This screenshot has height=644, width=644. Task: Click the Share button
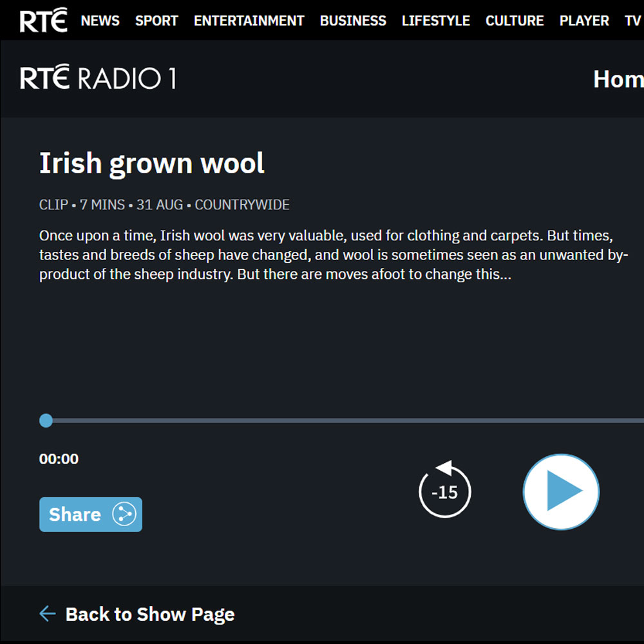point(91,514)
